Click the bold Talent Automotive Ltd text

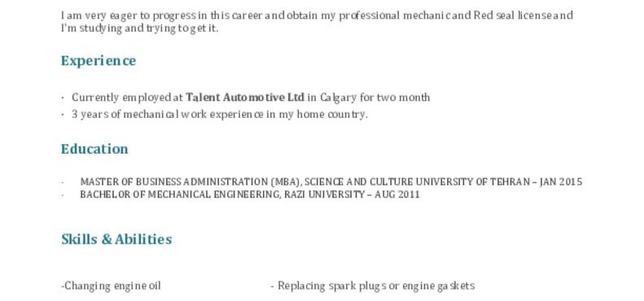click(x=245, y=98)
